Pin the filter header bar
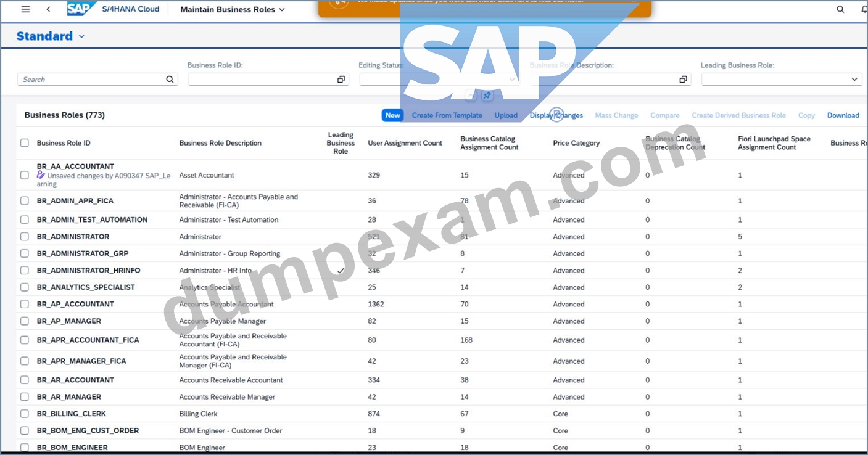868x455 pixels. pos(487,96)
